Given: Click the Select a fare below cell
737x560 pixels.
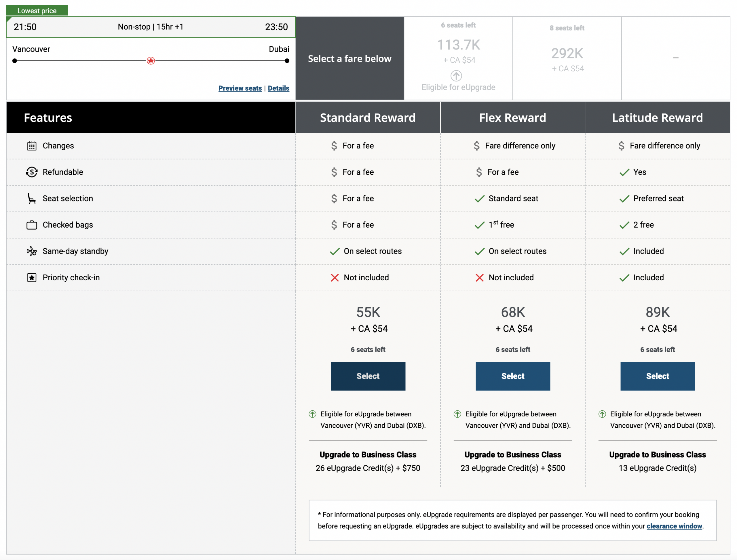Looking at the screenshot, I should [x=349, y=58].
